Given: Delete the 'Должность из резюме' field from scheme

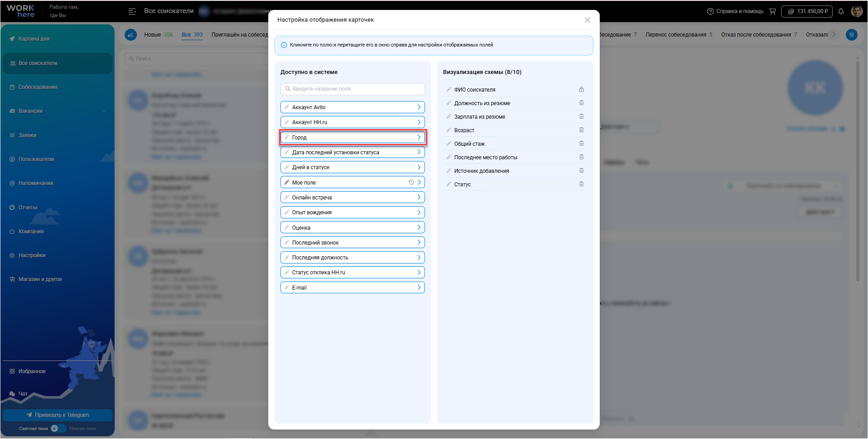Looking at the screenshot, I should pyautogui.click(x=581, y=103).
